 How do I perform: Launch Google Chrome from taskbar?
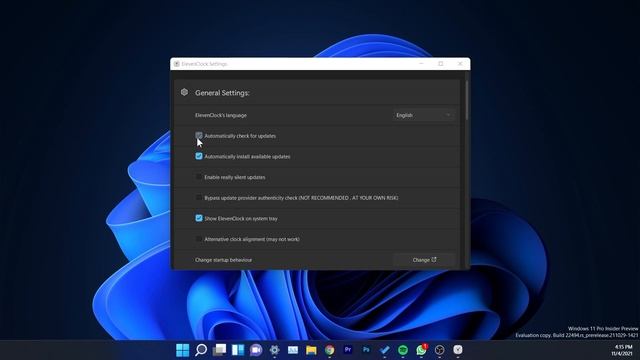[330, 350]
